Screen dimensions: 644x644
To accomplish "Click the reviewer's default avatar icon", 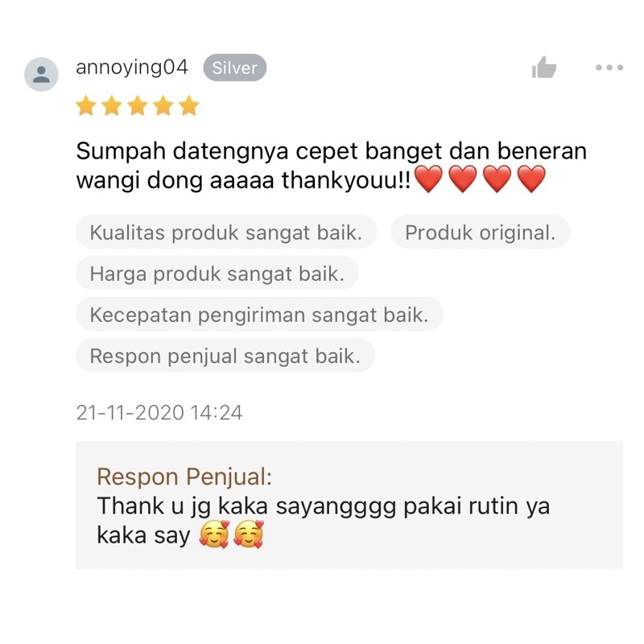I will point(41,74).
